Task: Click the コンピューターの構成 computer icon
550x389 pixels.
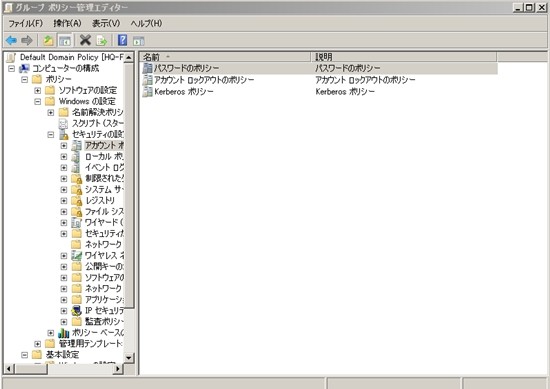Action: [24, 68]
